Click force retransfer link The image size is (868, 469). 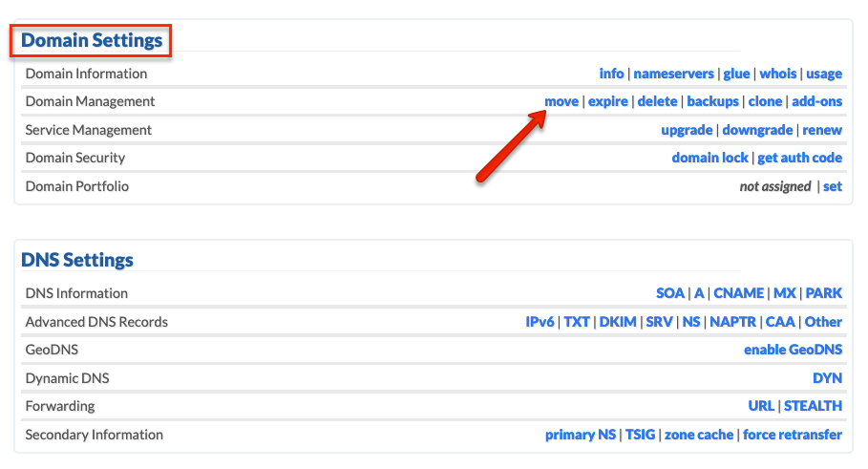tap(793, 436)
